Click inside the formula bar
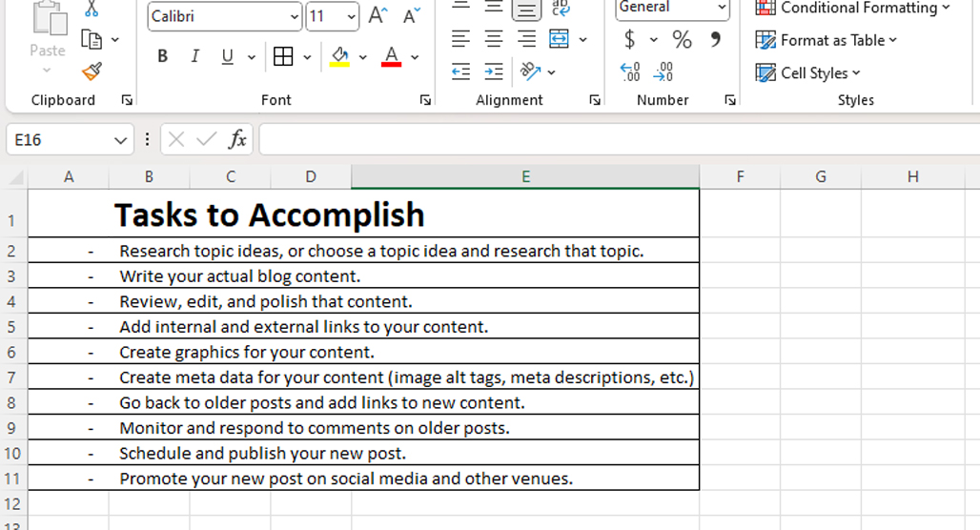The width and height of the screenshot is (980, 530). coord(619,139)
